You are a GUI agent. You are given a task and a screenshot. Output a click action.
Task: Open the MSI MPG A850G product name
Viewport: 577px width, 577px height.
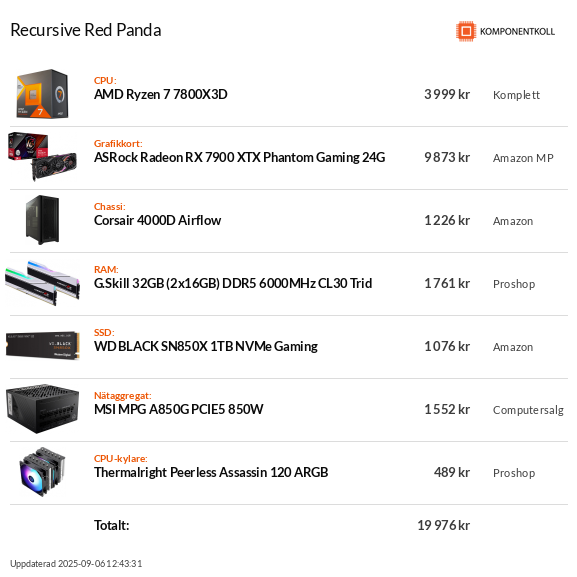(178, 409)
